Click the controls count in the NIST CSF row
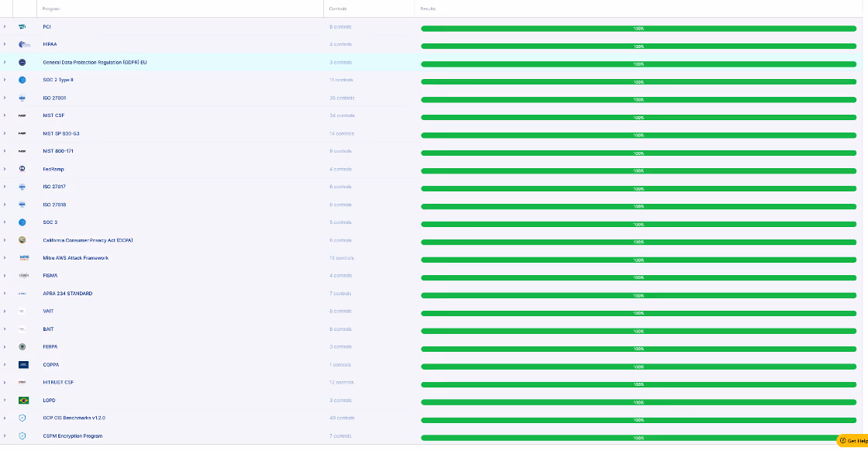This screenshot has height=451, width=868. click(342, 115)
